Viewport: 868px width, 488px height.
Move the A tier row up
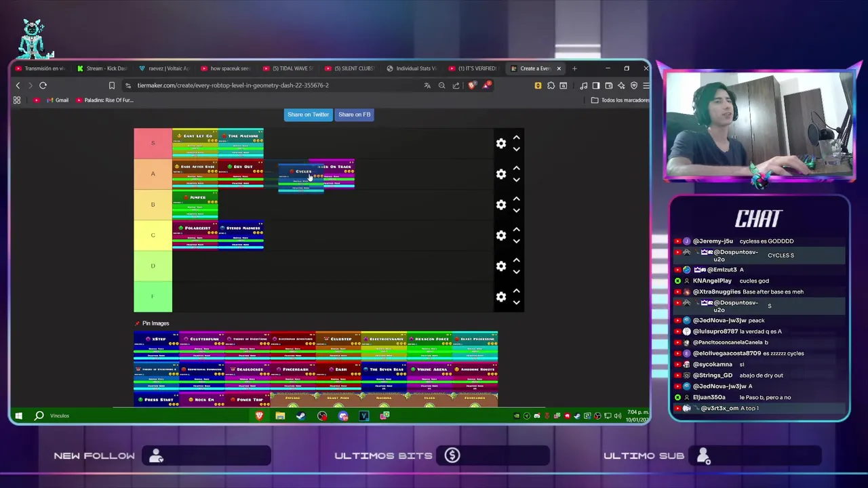tap(516, 168)
